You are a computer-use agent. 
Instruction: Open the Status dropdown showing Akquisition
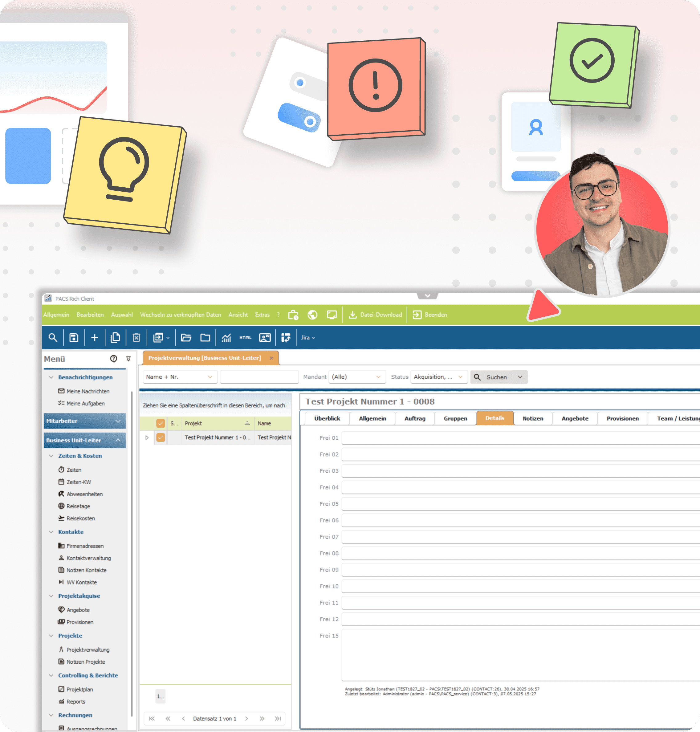click(438, 377)
